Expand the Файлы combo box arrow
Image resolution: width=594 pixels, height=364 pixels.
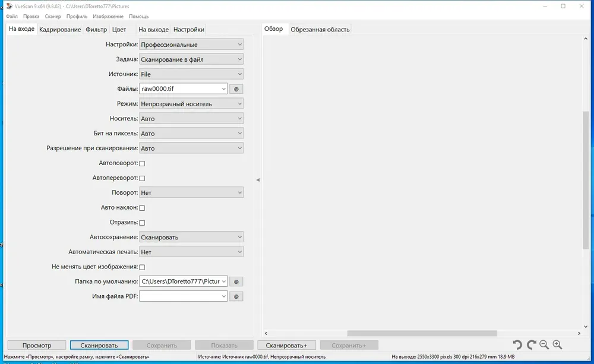[223, 89]
